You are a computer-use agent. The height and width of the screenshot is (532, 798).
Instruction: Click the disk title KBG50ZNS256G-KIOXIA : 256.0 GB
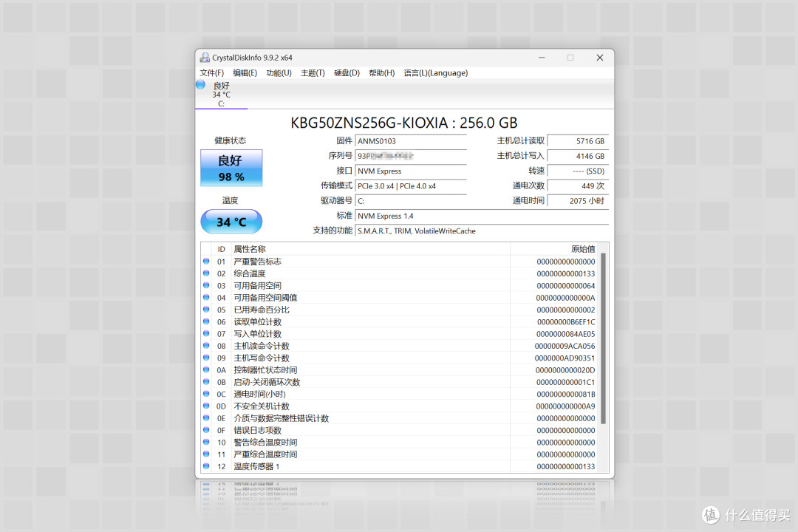click(x=404, y=123)
